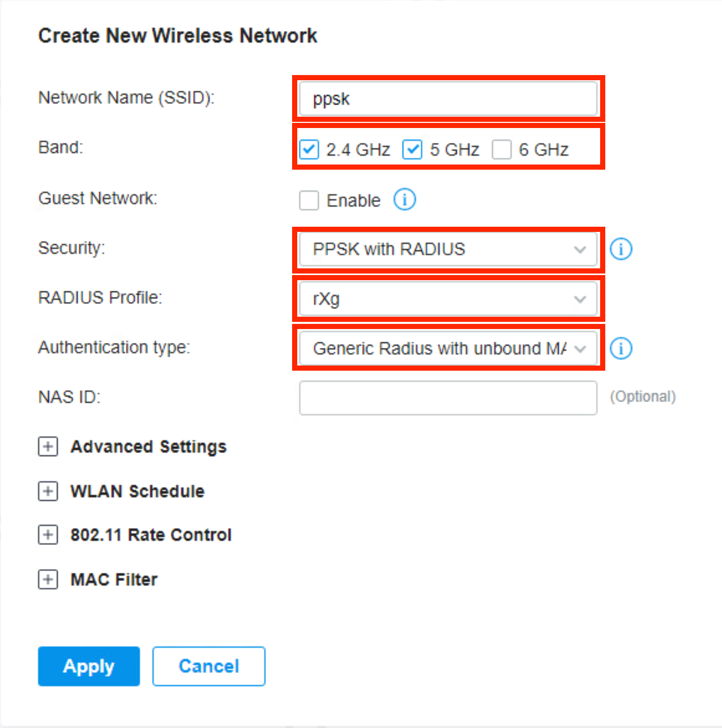Click the info icon next to Security

(621, 249)
